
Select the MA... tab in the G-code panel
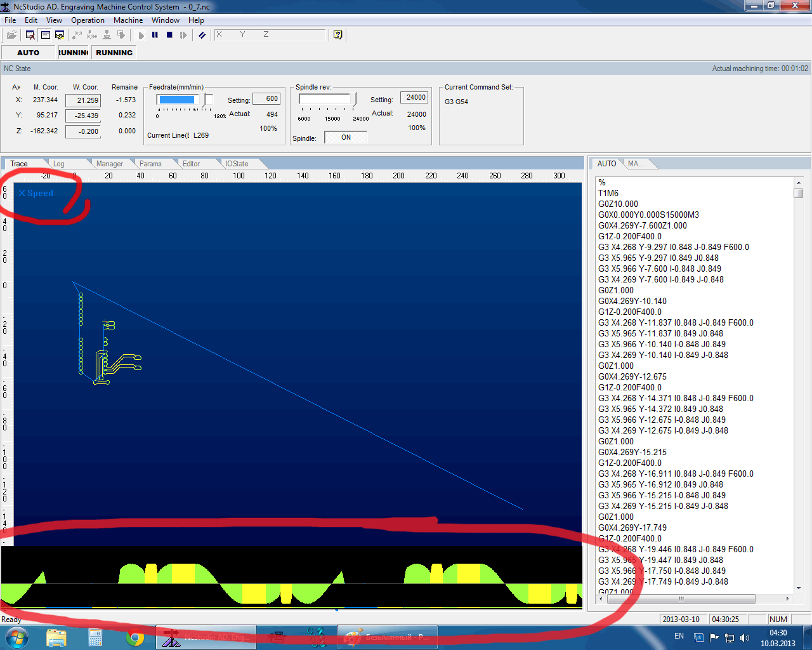(636, 164)
